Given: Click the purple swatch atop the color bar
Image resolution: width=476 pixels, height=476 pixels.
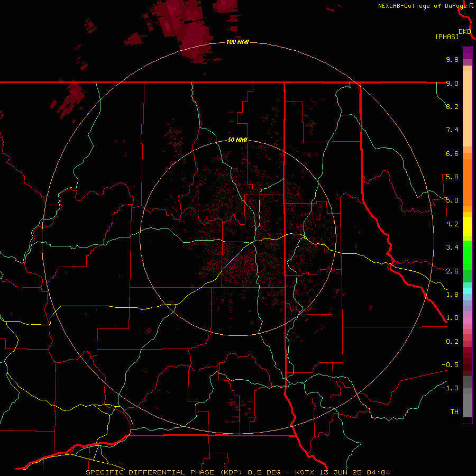Looking at the screenshot, I should click(467, 53).
